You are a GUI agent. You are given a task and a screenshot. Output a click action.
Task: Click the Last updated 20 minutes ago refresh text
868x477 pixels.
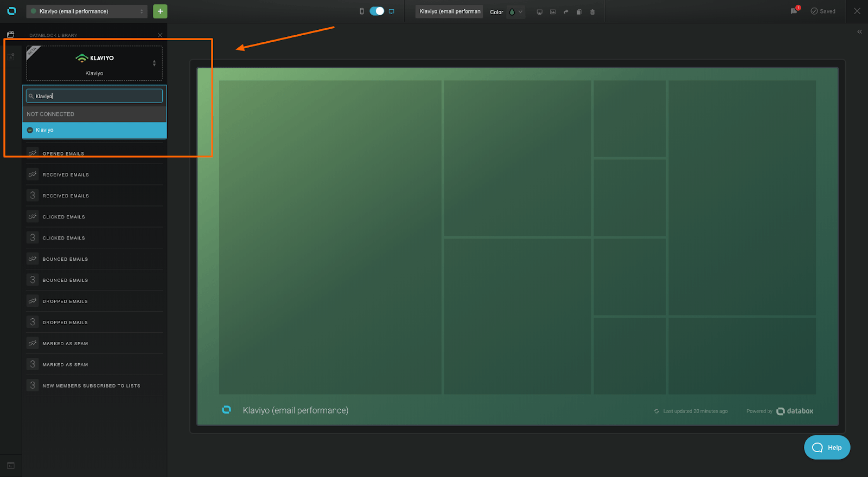(x=691, y=411)
